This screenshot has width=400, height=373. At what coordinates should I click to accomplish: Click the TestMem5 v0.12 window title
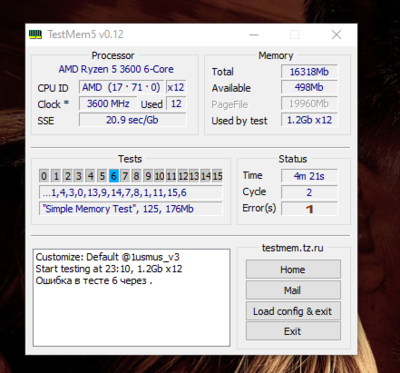point(85,34)
